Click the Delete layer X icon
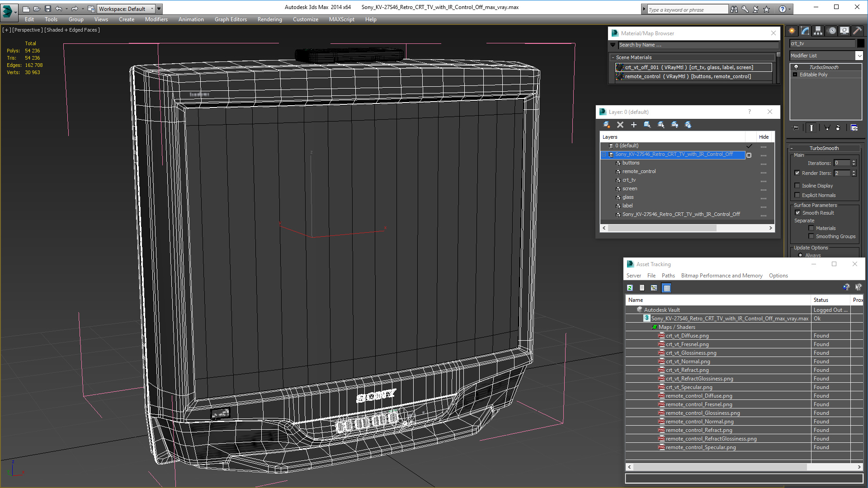Image resolution: width=868 pixels, height=488 pixels. click(x=620, y=125)
